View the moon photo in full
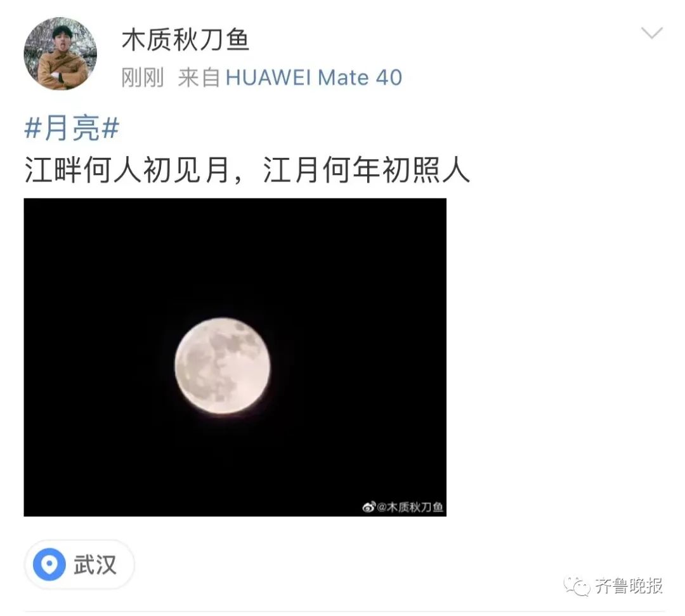The image size is (685, 616). [x=235, y=357]
